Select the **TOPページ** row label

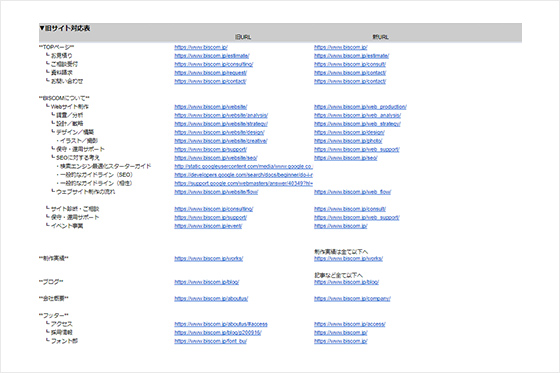click(56, 47)
